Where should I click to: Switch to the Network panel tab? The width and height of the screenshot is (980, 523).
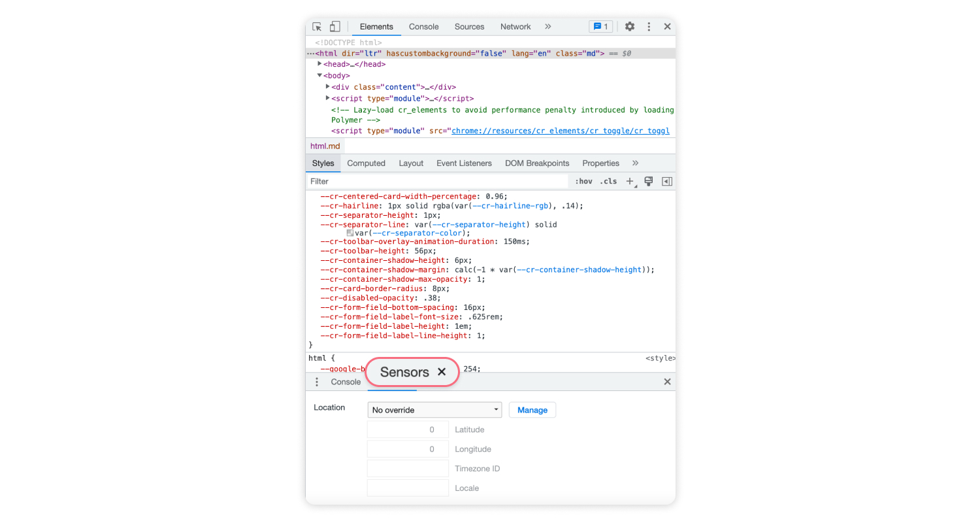tap(515, 26)
